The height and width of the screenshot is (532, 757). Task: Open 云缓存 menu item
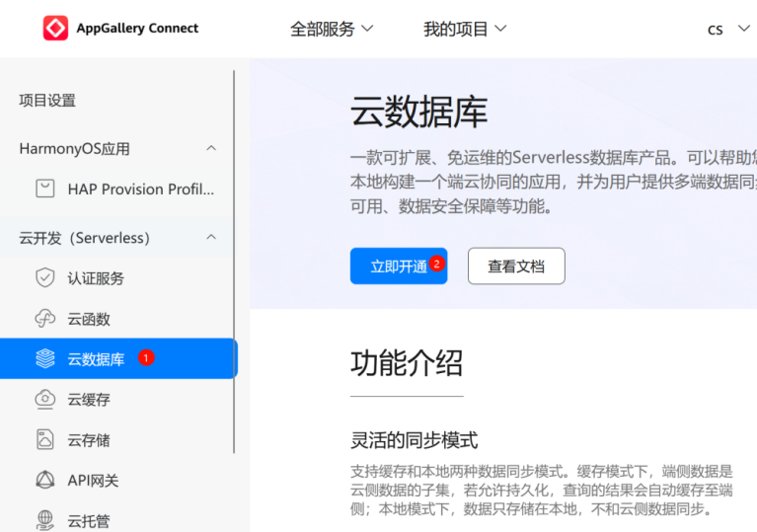pyautogui.click(x=89, y=399)
